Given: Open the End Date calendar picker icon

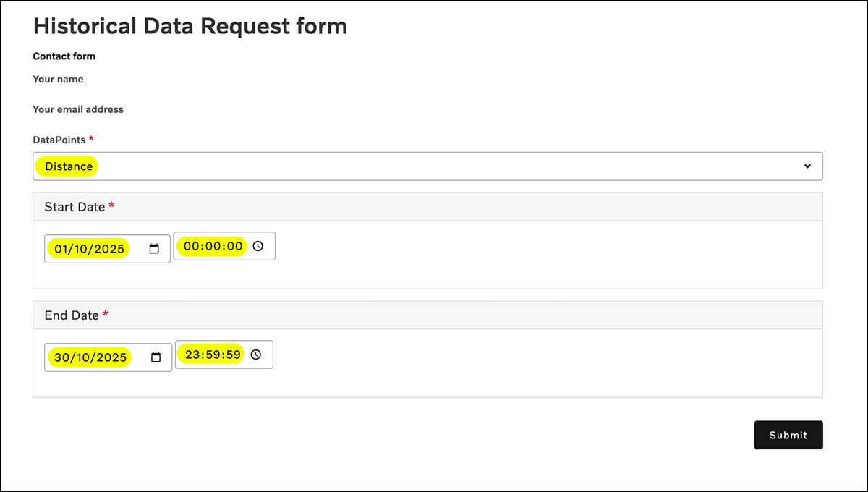Looking at the screenshot, I should pos(156,357).
